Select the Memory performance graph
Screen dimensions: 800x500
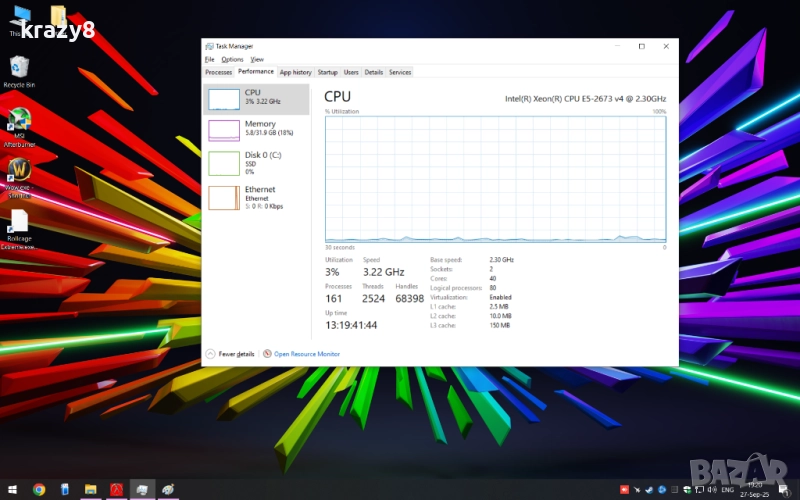[256, 129]
